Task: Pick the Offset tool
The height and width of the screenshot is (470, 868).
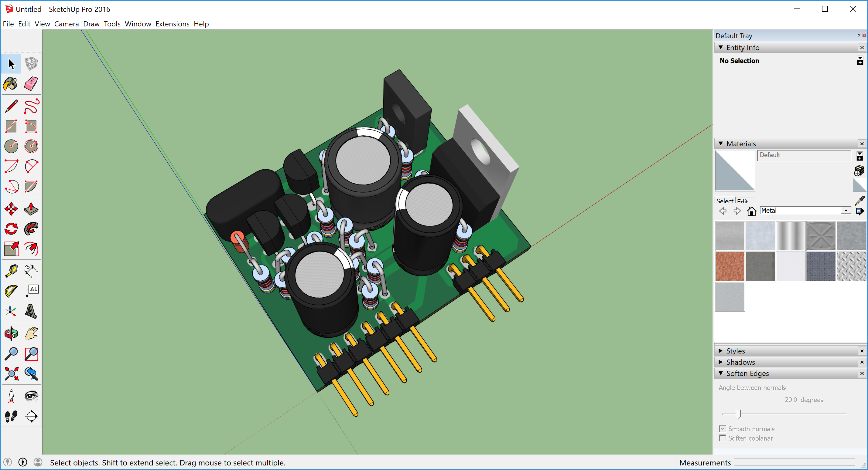Action: coord(31,249)
